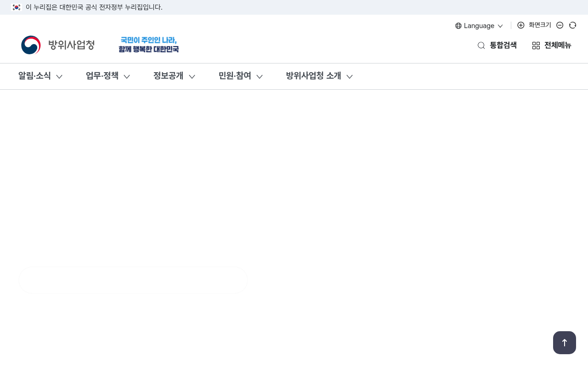Click the zoom-in plus icon beside 화면크기
Viewport: 588px width, 368px height.
521,25
